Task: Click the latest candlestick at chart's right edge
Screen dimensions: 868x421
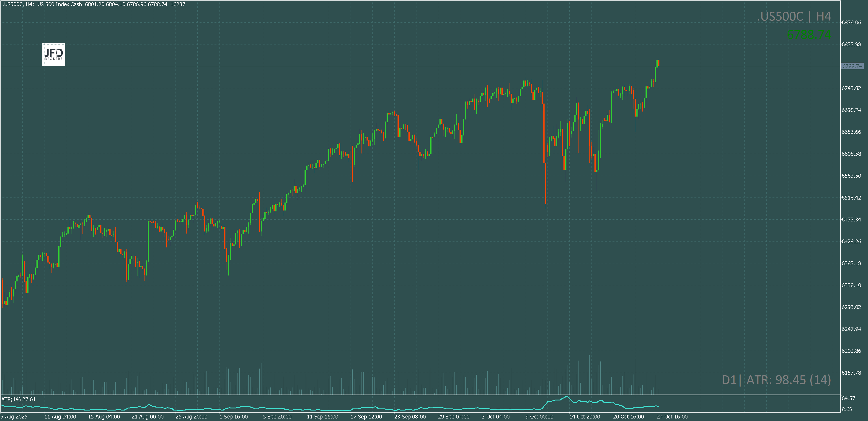Action: 659,63
